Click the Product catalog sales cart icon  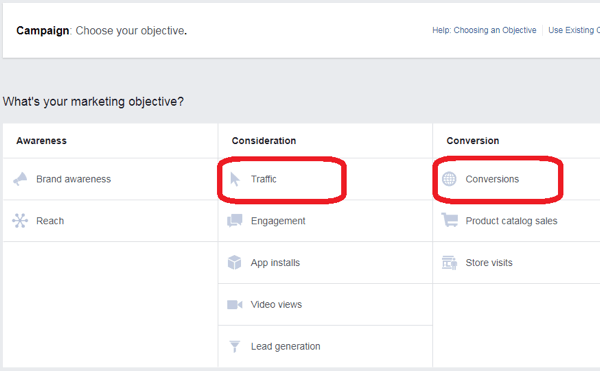coord(449,221)
